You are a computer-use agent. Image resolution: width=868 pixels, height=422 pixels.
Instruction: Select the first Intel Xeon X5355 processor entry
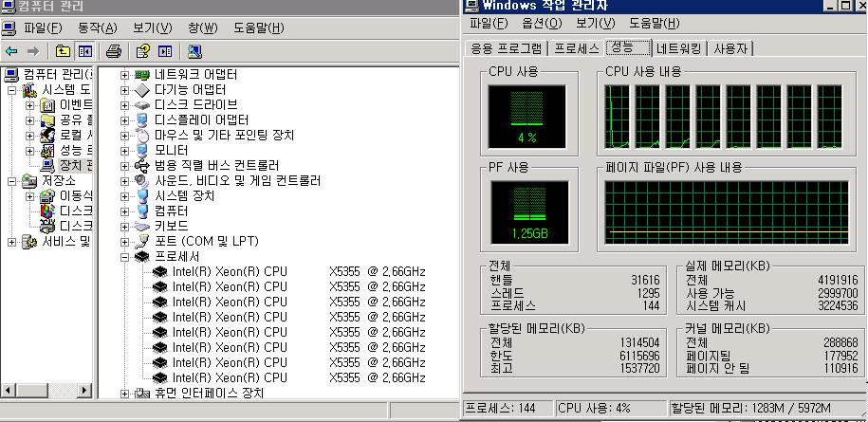pos(299,271)
